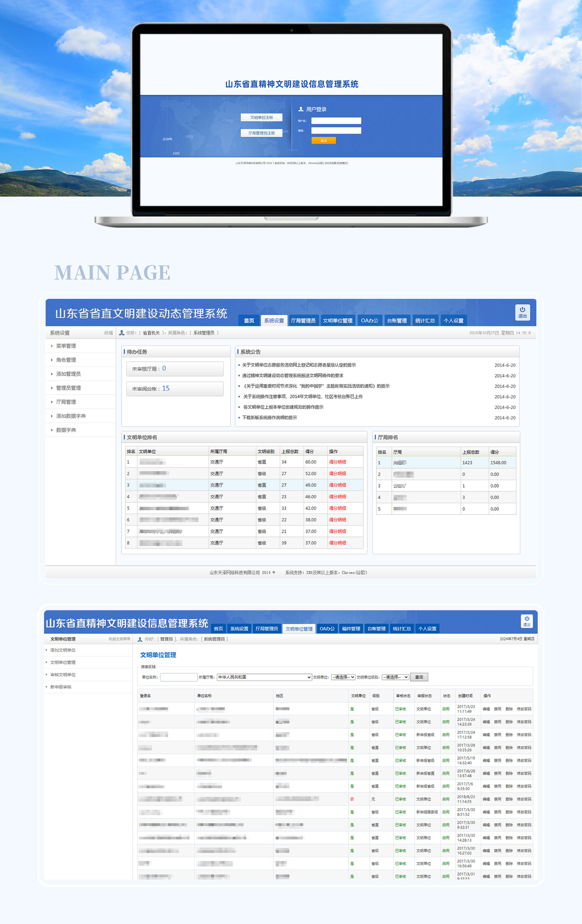
Task: Click 禁用 in the row created 2017/3/28 10:35:26
Action: [497, 748]
